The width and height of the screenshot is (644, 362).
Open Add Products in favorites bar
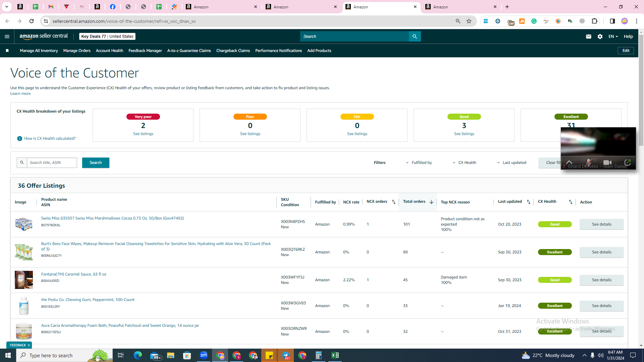pyautogui.click(x=319, y=51)
